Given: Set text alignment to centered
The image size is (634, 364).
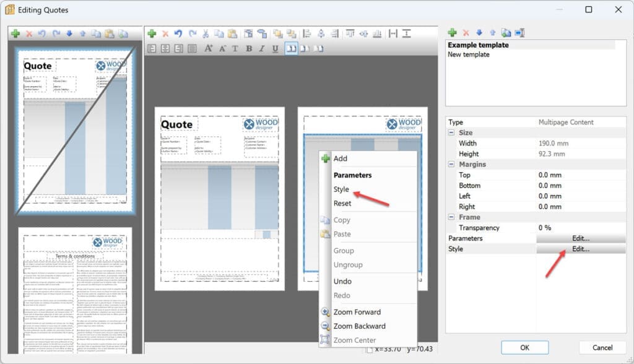Looking at the screenshot, I should [165, 48].
